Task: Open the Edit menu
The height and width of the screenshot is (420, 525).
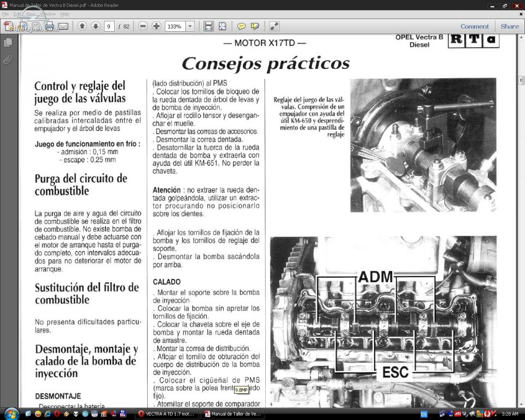Action: [17, 14]
